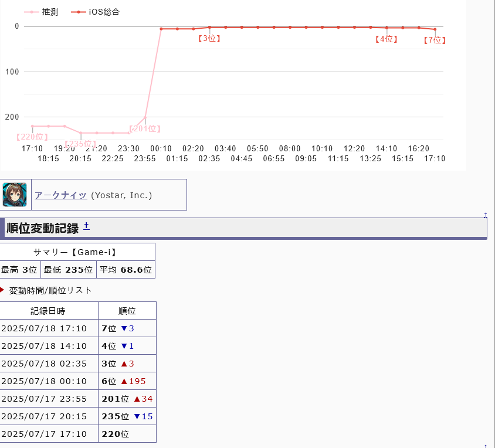
Task: Click the 【220位】 chart data label
Action: coord(32,137)
